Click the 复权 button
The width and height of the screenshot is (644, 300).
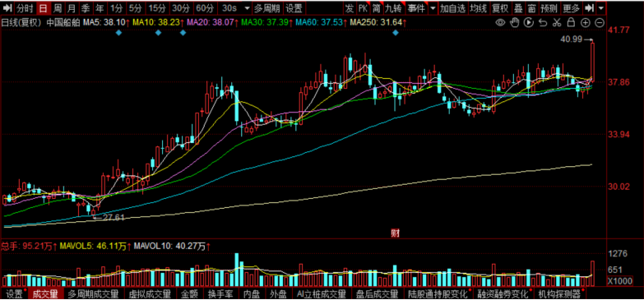point(500,7)
